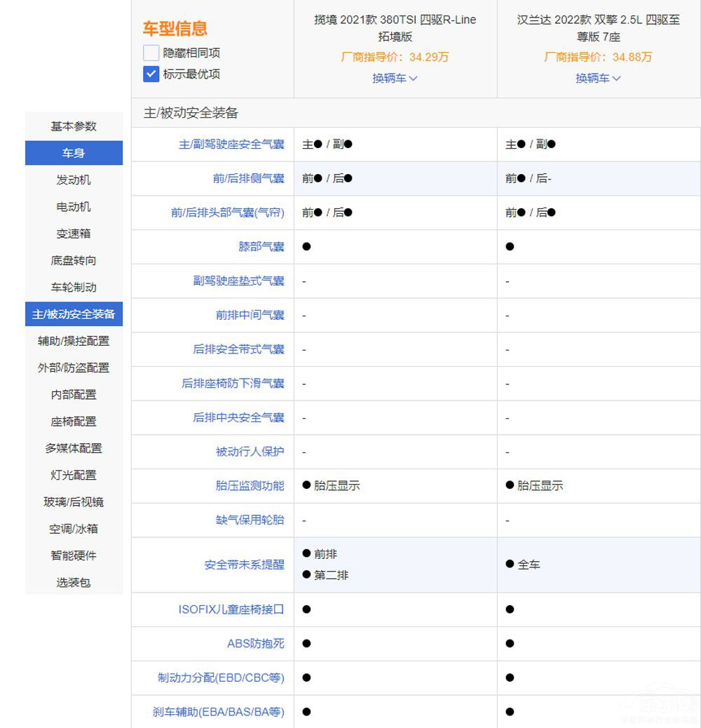Open the ISOFIX儿童座椅接口 link
This screenshot has width=701, height=728.
[232, 609]
